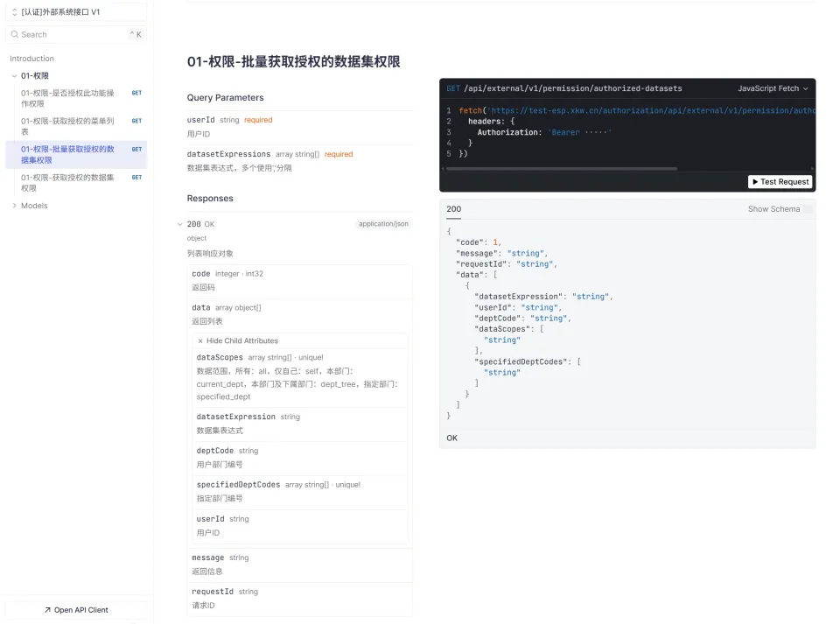Click the Test Request button
840x624 pixels.
coord(780,182)
